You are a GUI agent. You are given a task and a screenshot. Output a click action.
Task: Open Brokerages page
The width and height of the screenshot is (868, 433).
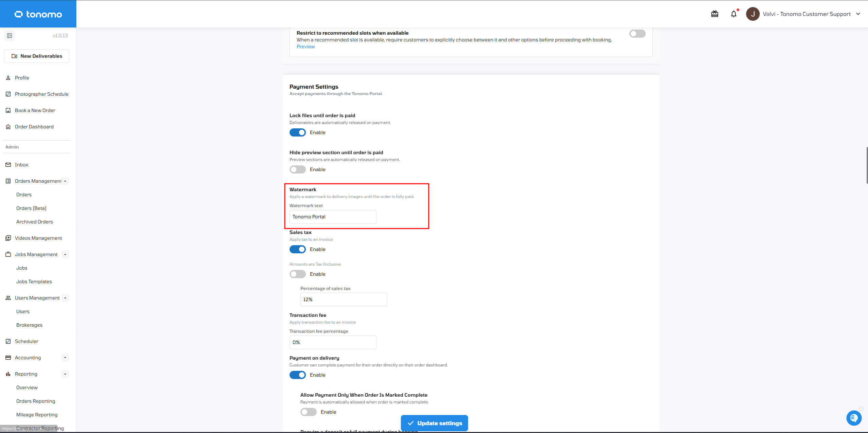pyautogui.click(x=29, y=325)
